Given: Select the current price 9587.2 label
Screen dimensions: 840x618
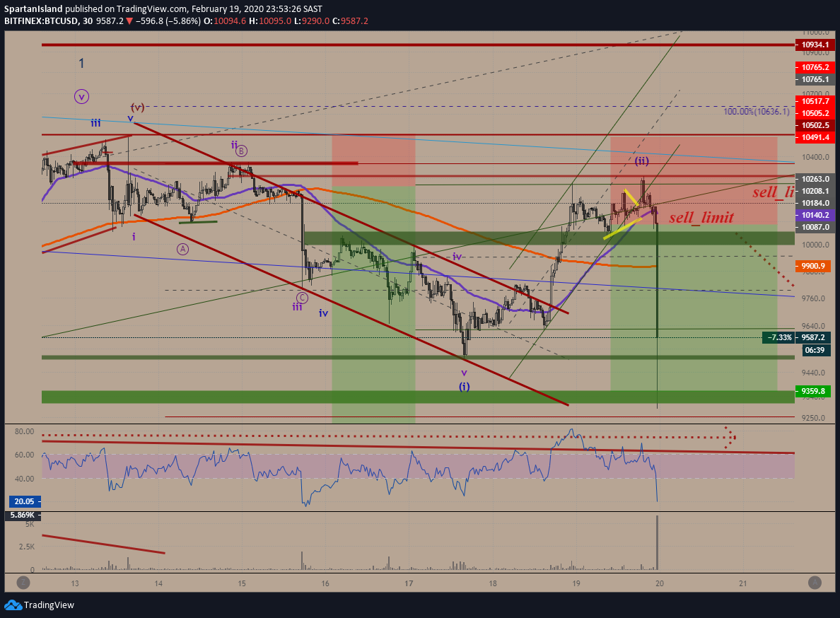Looking at the screenshot, I should tap(812, 338).
